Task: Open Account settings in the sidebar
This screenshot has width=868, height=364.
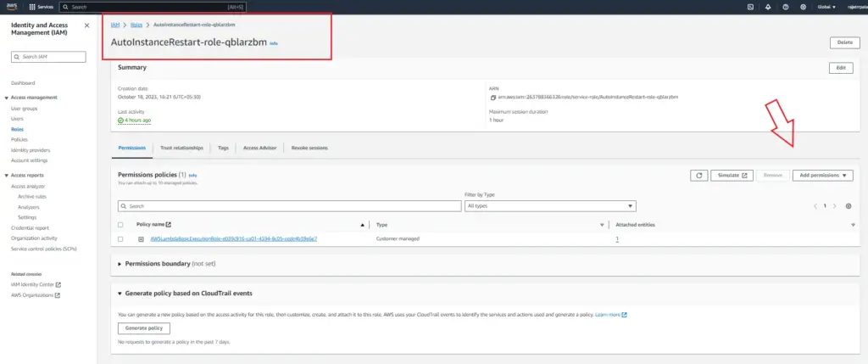Action: [30, 160]
